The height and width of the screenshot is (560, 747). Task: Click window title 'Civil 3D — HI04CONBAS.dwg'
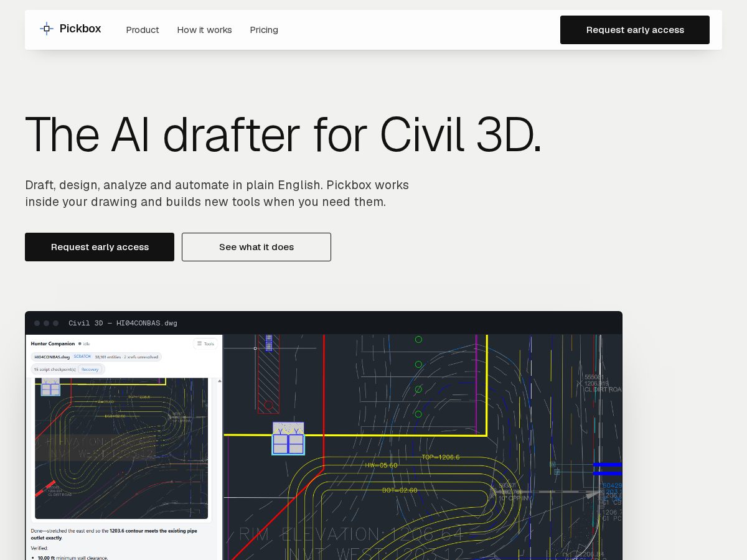pyautogui.click(x=123, y=323)
